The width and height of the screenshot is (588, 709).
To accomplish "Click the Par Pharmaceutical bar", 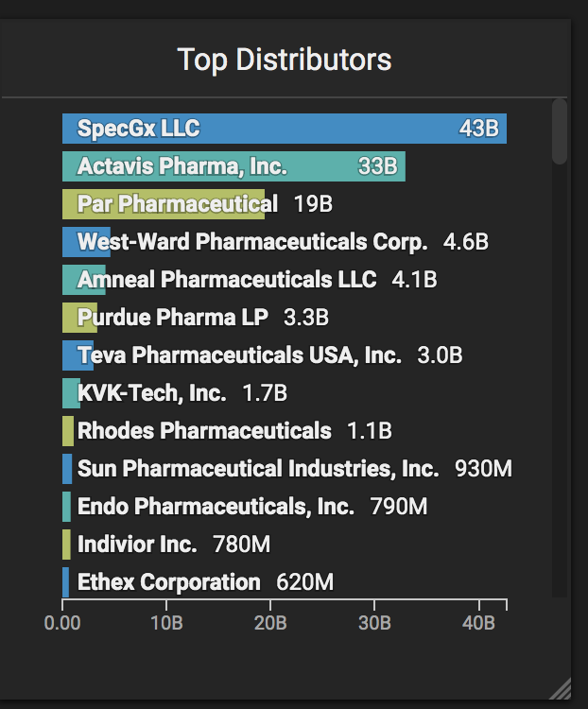I will pos(164,204).
